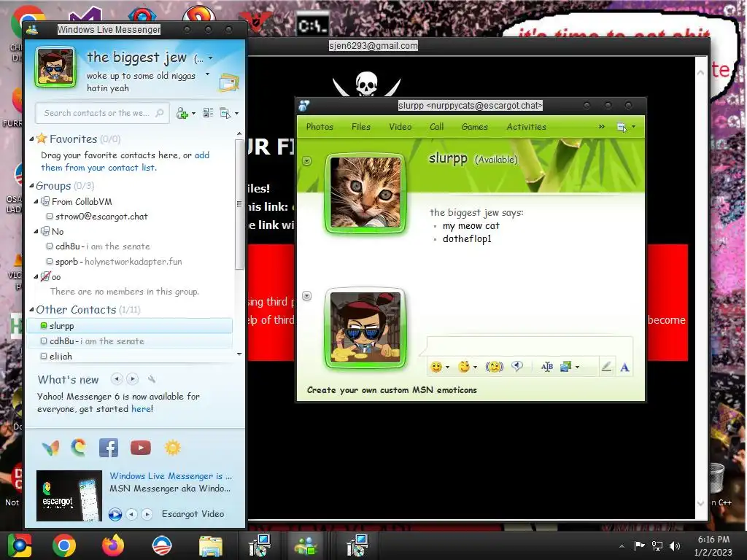Go to previous Escargot Video
The width and height of the screenshot is (747, 560).
(x=131, y=514)
